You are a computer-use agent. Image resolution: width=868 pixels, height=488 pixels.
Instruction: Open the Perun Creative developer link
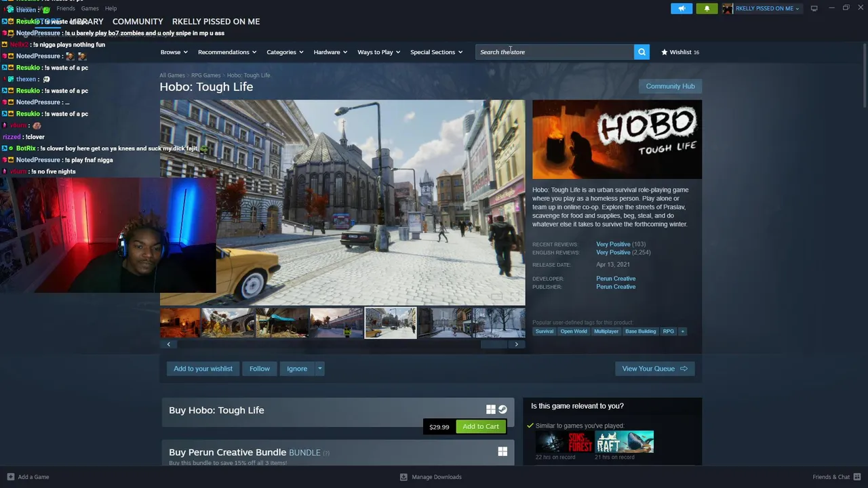click(616, 279)
